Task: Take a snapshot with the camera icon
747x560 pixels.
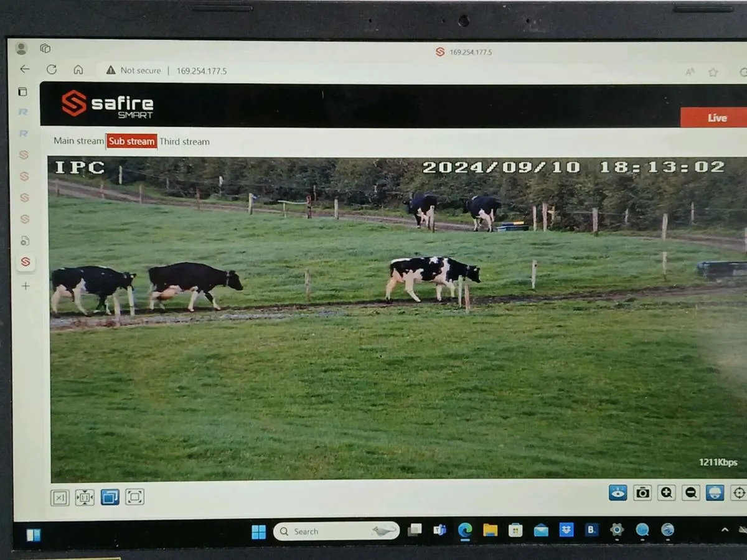Action: [x=642, y=492]
